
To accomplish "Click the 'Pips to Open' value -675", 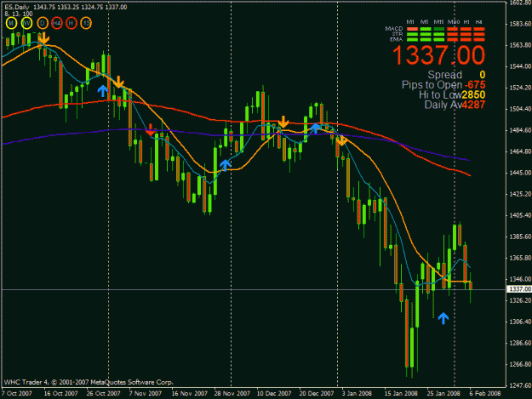I will click(475, 85).
